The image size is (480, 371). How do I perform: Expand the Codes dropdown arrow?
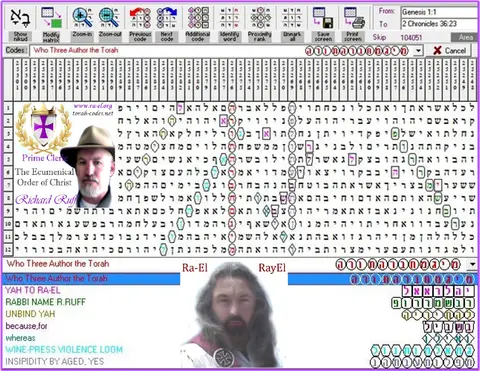(418, 51)
